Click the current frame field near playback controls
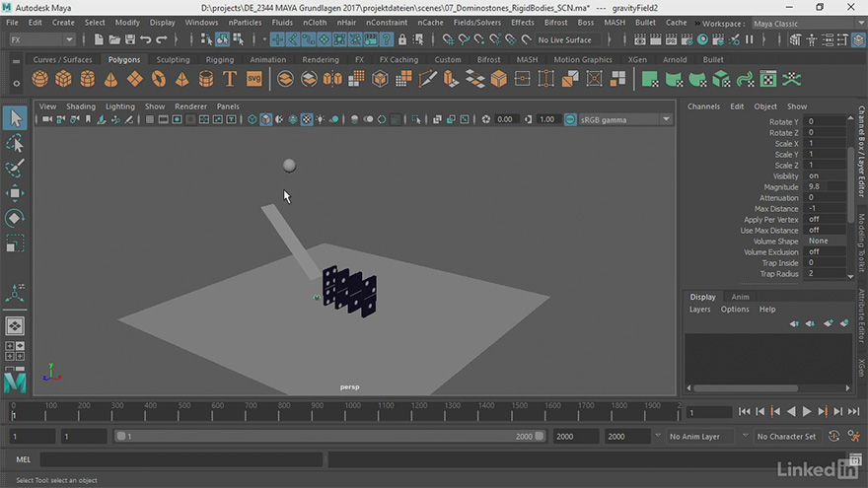 [709, 412]
